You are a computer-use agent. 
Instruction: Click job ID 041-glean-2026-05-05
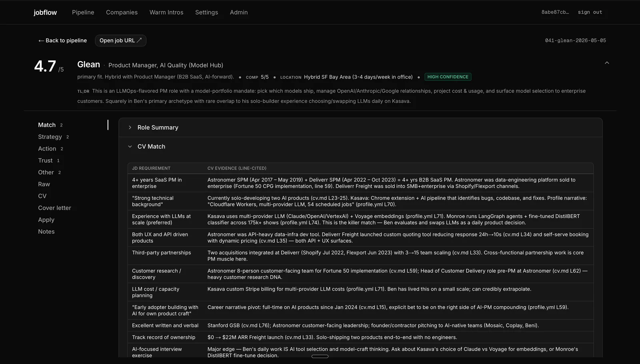[575, 40]
